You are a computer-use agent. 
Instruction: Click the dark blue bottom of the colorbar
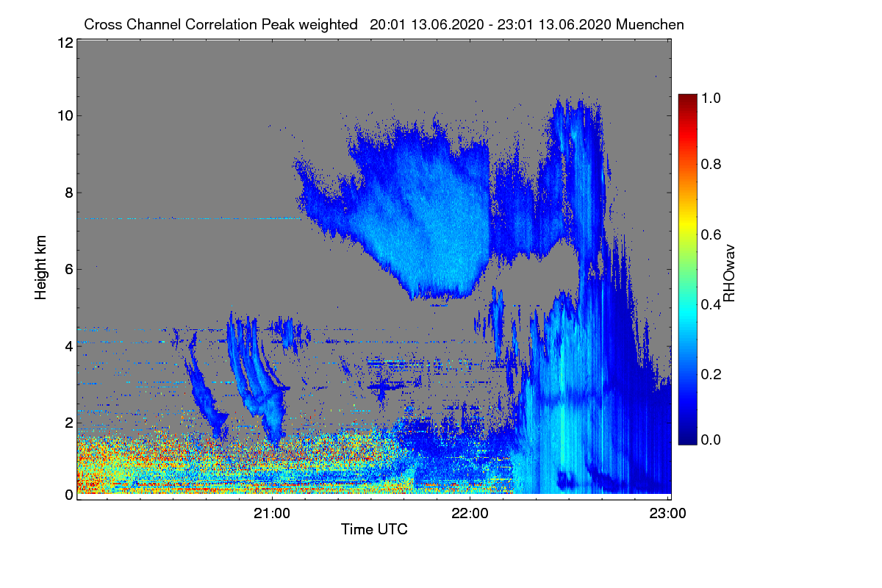tap(687, 437)
